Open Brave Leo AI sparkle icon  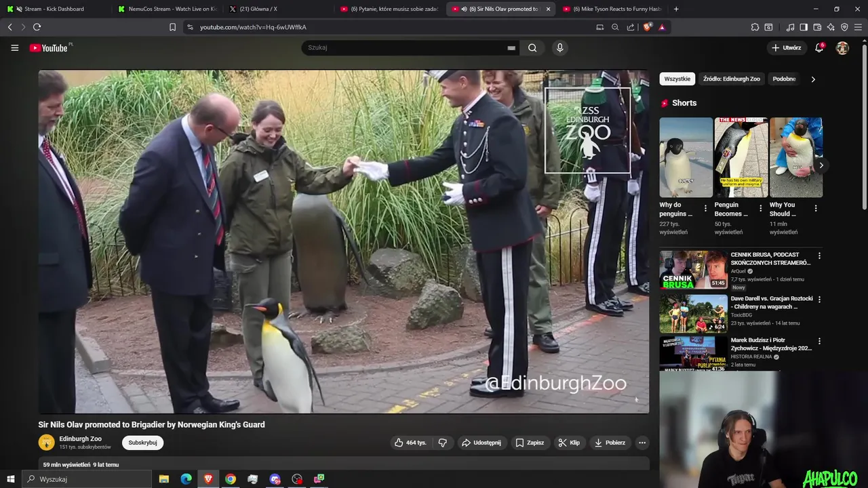click(x=831, y=27)
